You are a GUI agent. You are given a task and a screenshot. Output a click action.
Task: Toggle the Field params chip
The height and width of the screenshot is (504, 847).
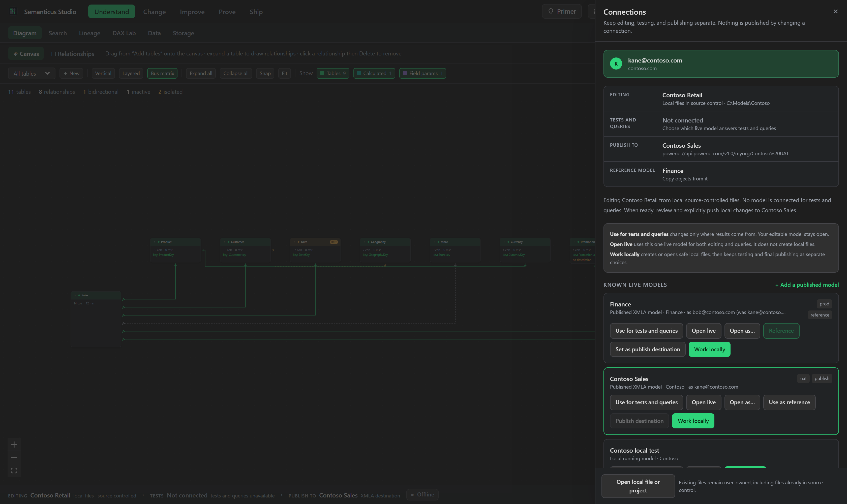422,73
